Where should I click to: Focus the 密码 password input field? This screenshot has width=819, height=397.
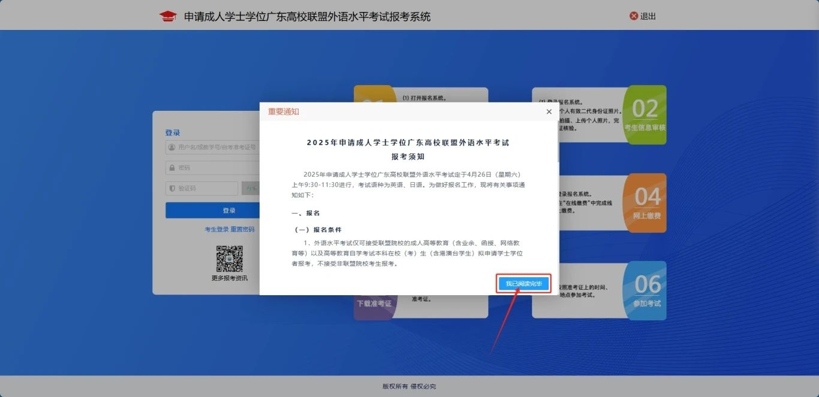pyautogui.click(x=213, y=168)
